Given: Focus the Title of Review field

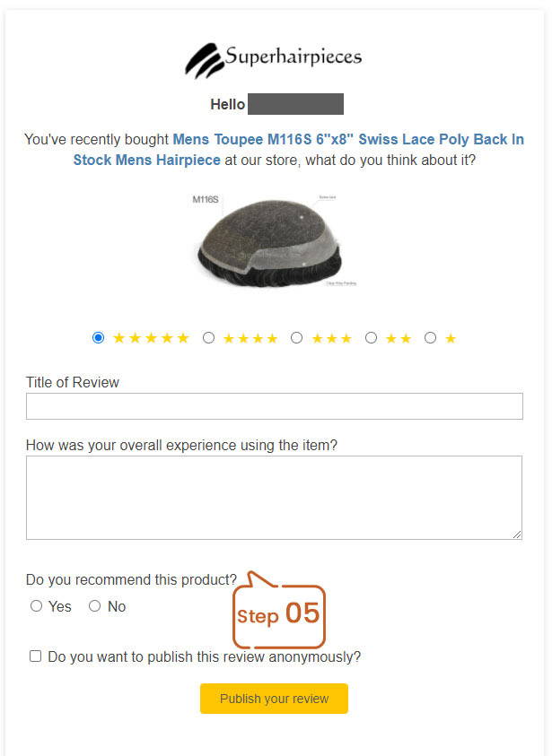Looking at the screenshot, I should (274, 406).
